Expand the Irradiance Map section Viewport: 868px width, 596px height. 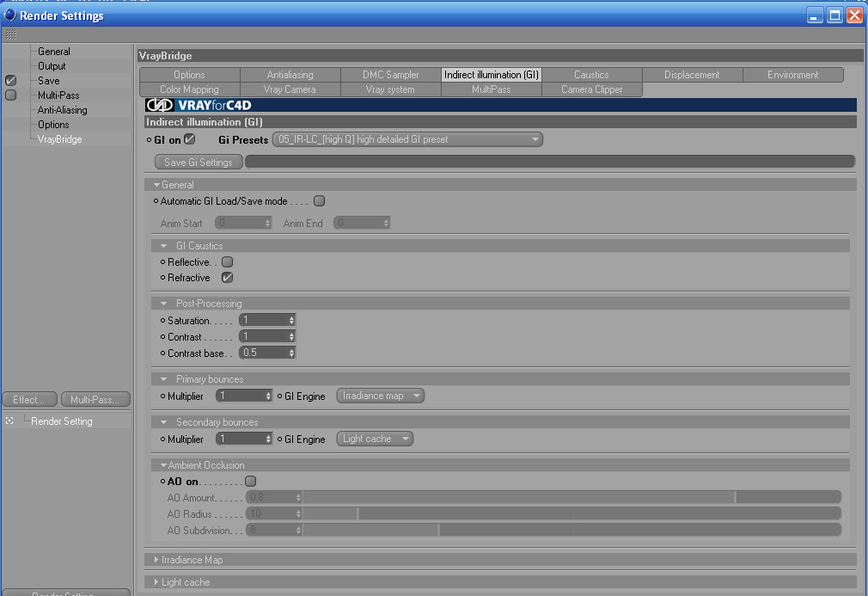[x=156, y=560]
